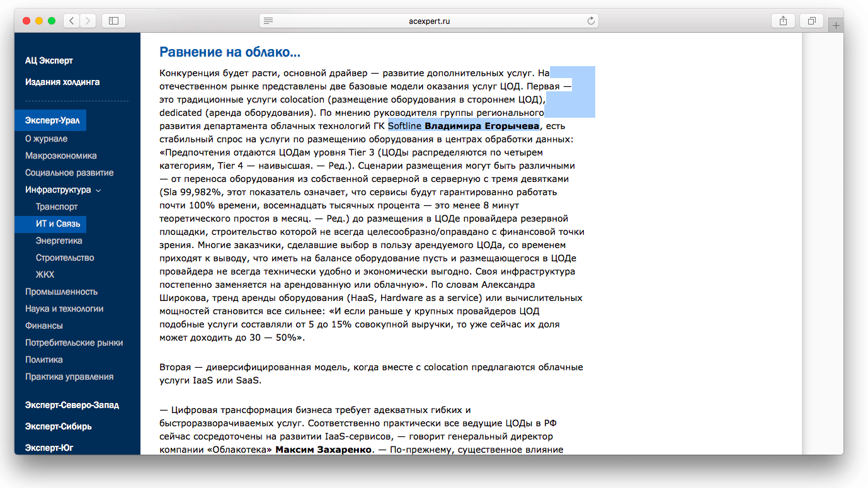The image size is (868, 488).
Task: Open Эксперт-Северо-Запад edition
Action: 72,405
